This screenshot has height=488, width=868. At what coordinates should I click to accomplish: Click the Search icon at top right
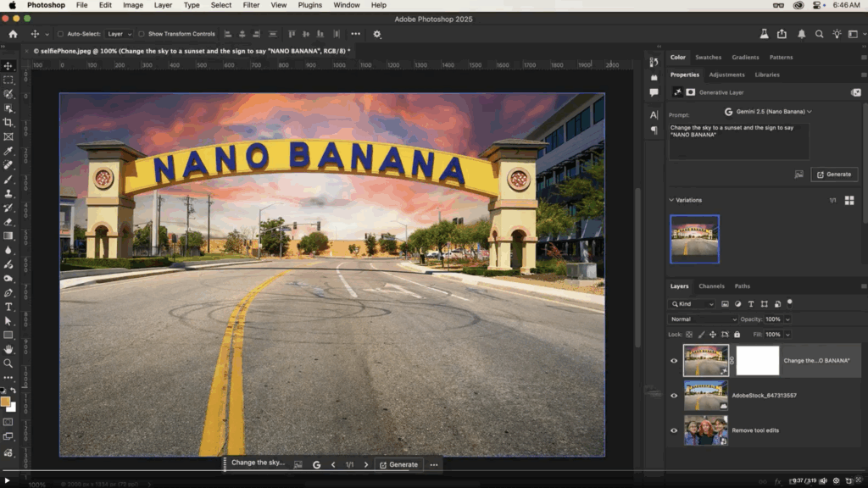point(820,34)
